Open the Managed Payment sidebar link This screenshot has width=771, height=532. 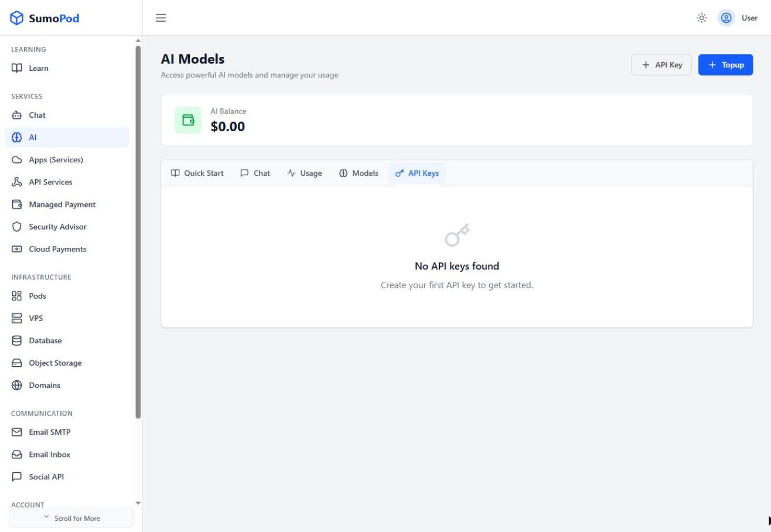67,204
